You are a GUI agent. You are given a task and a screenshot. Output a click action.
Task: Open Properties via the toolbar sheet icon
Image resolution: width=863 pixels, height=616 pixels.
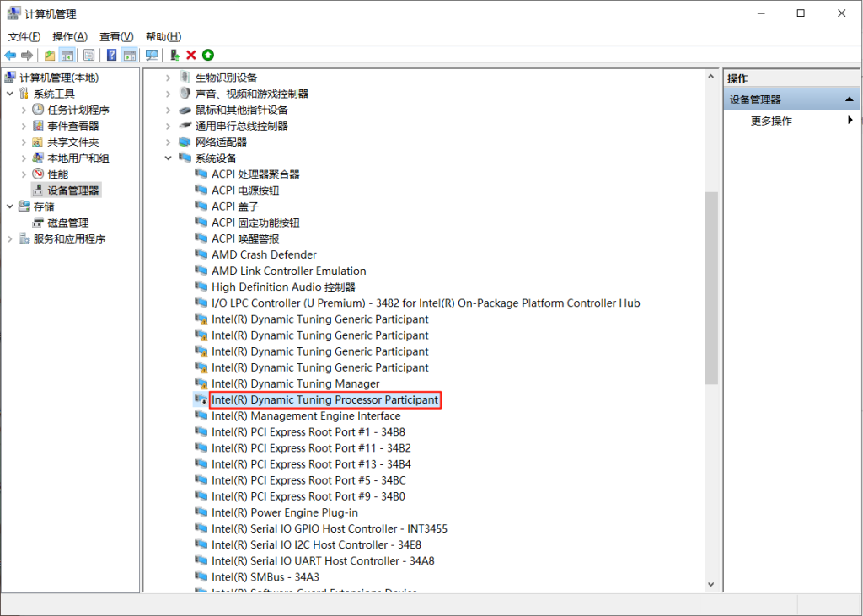(x=88, y=56)
